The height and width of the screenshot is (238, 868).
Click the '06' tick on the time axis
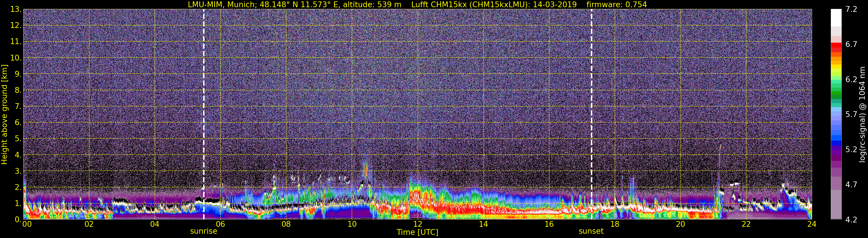220,224
